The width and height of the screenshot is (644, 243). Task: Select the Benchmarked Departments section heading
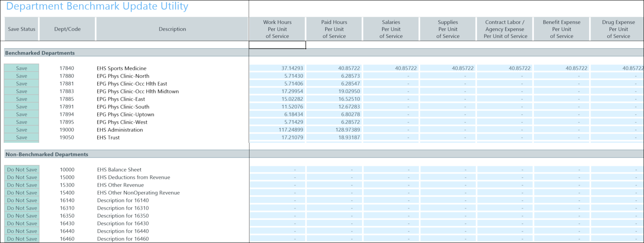40,53
